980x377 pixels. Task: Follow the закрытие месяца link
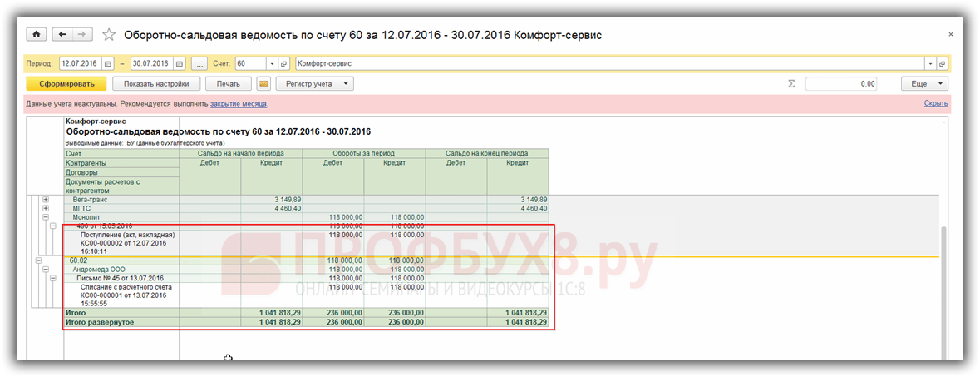[238, 103]
